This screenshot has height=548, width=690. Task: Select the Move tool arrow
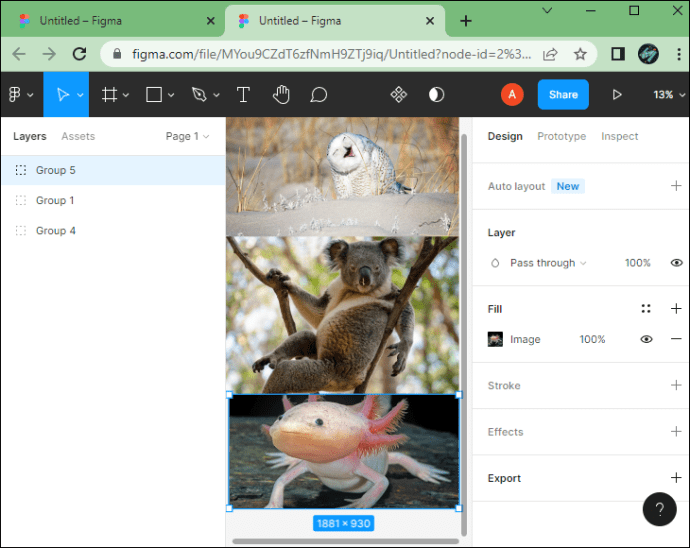tap(63, 94)
